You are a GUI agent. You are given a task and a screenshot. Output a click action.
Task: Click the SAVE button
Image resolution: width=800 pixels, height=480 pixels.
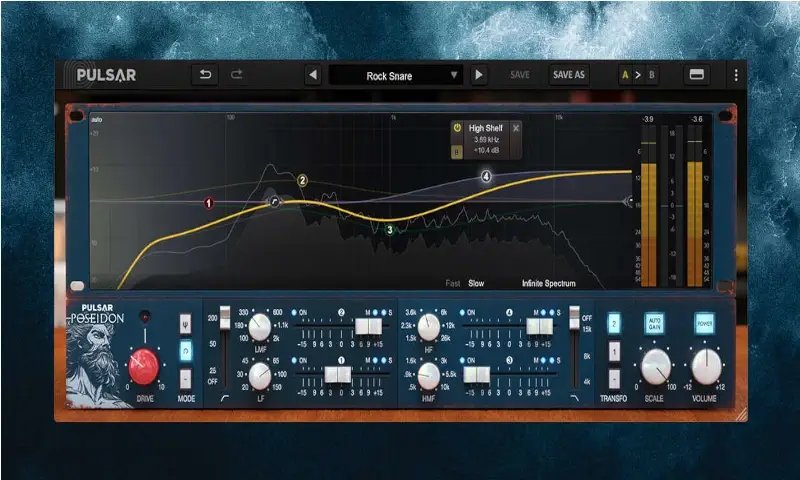(520, 74)
